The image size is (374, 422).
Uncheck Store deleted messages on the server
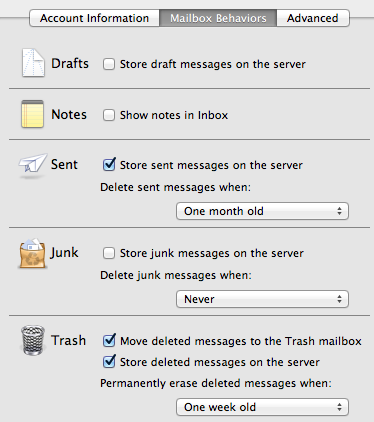[x=109, y=362]
